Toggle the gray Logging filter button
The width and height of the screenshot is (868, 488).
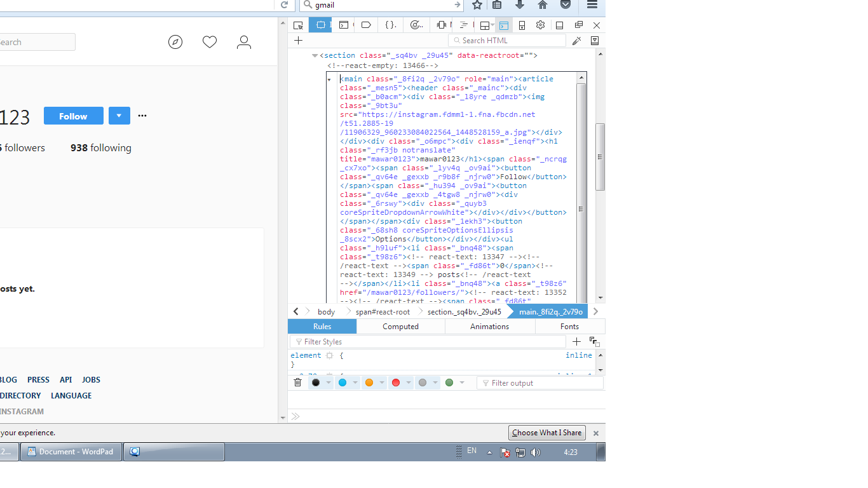[423, 383]
